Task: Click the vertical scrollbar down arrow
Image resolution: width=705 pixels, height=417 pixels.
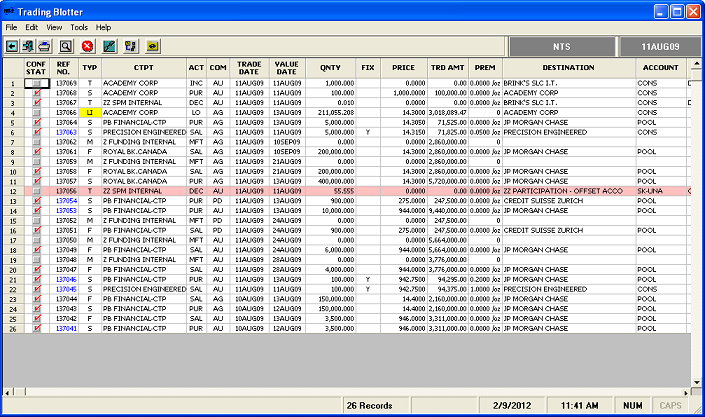Action: click(696, 382)
